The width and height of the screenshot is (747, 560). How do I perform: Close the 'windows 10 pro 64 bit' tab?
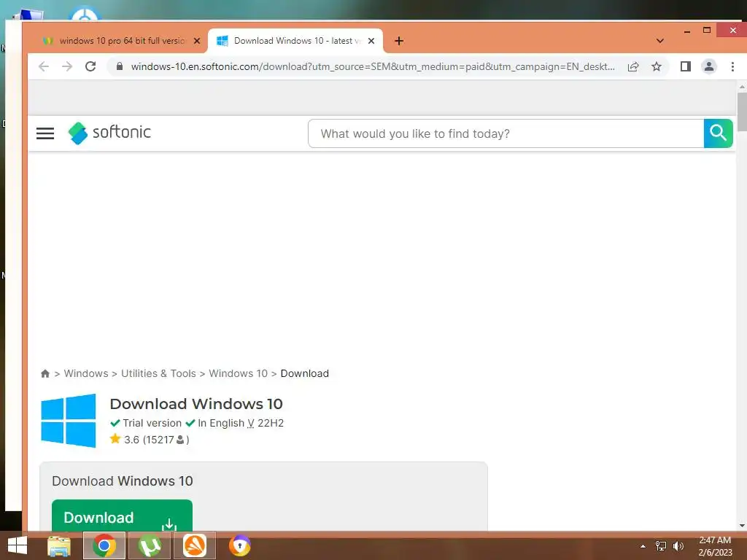coord(197,41)
